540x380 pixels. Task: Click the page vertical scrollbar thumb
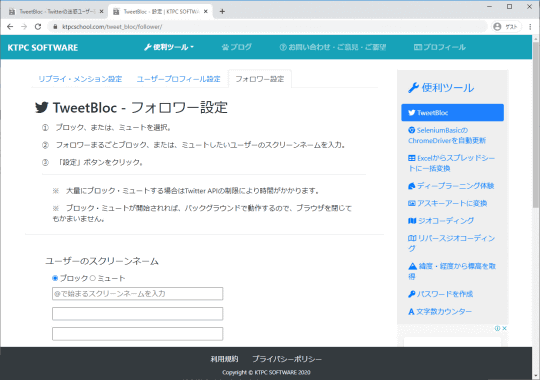point(536,124)
